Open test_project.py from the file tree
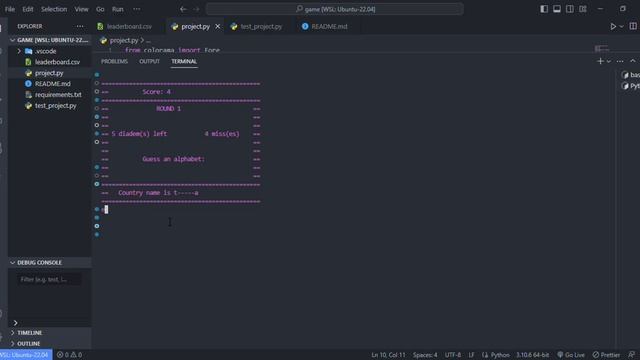Screen dimensions: 640x360 pyautogui.click(x=56, y=106)
